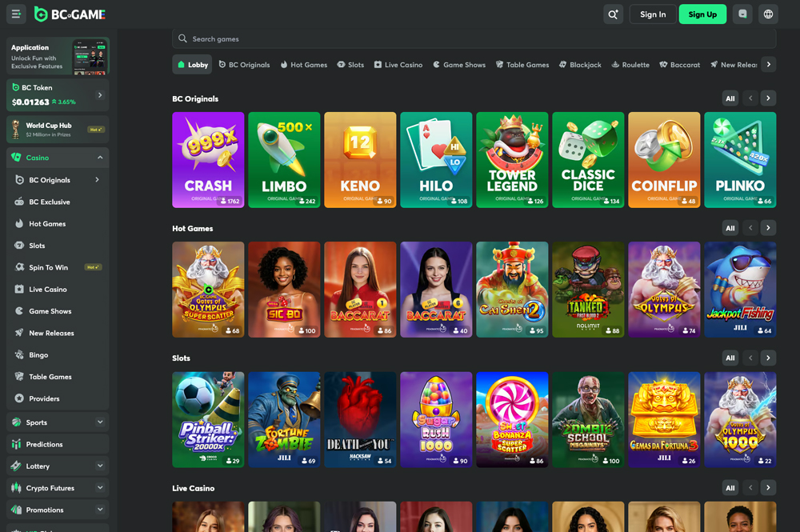Click the BC Exclusive gamepad icon
Viewport: 800px width, 532px height.
(19, 202)
